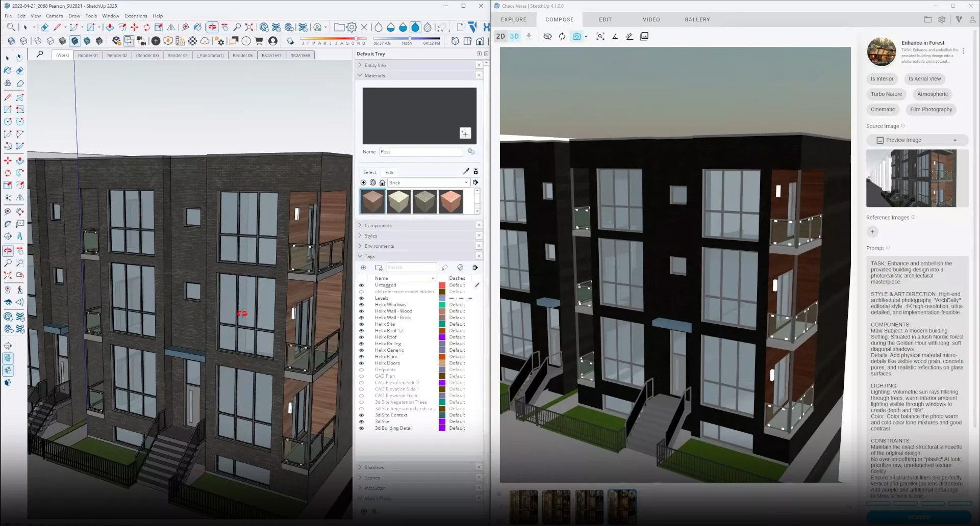This screenshot has width=980, height=526.
Task: Click the Film Photography chip
Action: (931, 110)
